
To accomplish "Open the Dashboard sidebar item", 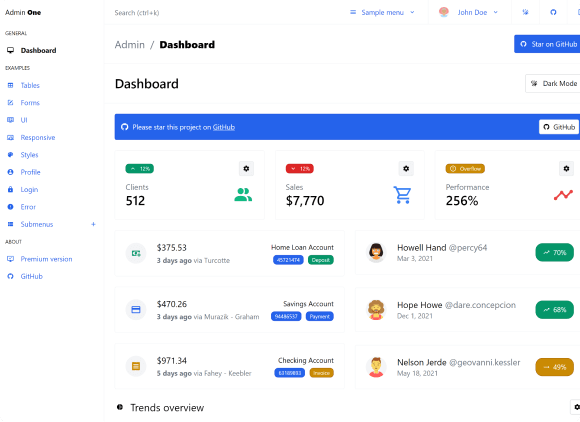I will [x=52, y=50].
